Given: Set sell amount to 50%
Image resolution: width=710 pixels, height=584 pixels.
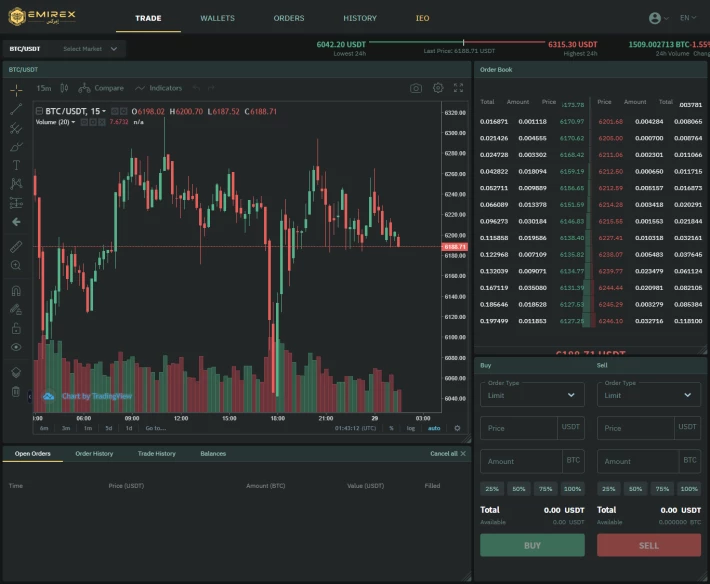Looking at the screenshot, I should click(635, 489).
